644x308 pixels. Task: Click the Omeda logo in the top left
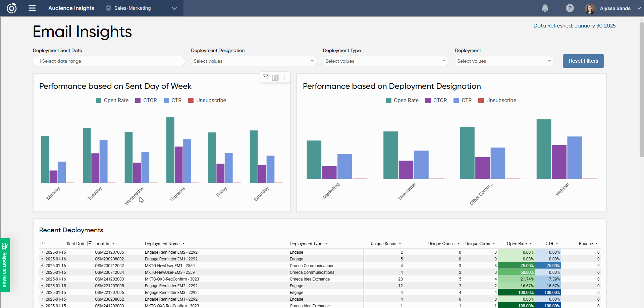point(11,8)
